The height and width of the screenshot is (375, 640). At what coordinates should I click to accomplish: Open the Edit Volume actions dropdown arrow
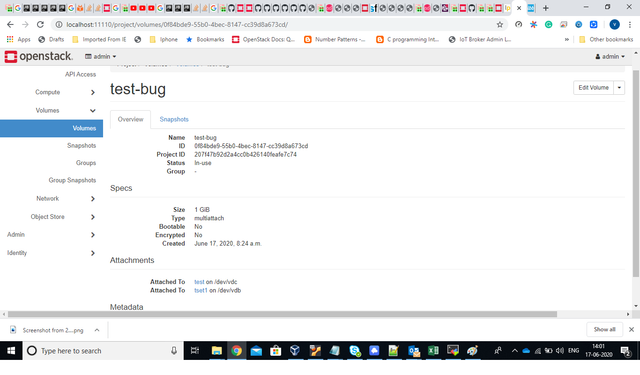(x=619, y=88)
